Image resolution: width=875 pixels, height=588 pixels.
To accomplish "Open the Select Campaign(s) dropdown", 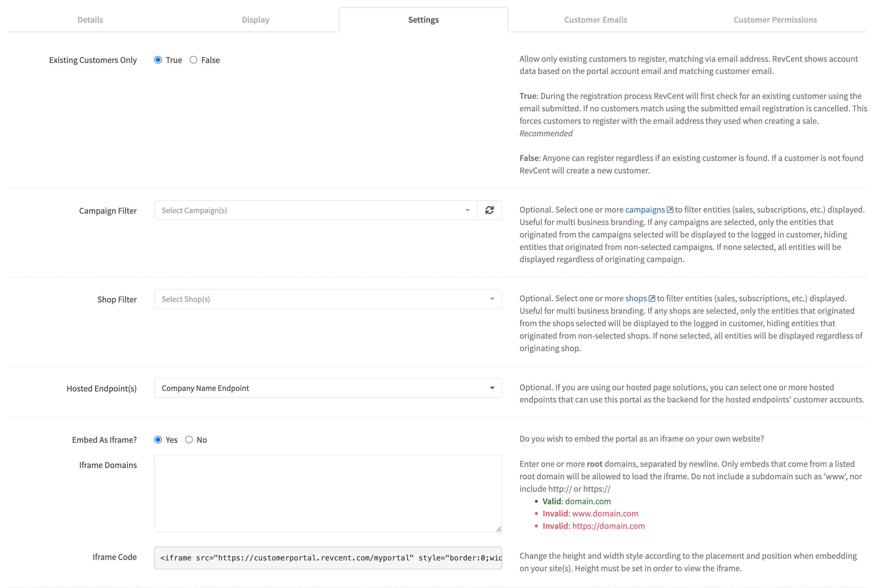I will coord(316,210).
